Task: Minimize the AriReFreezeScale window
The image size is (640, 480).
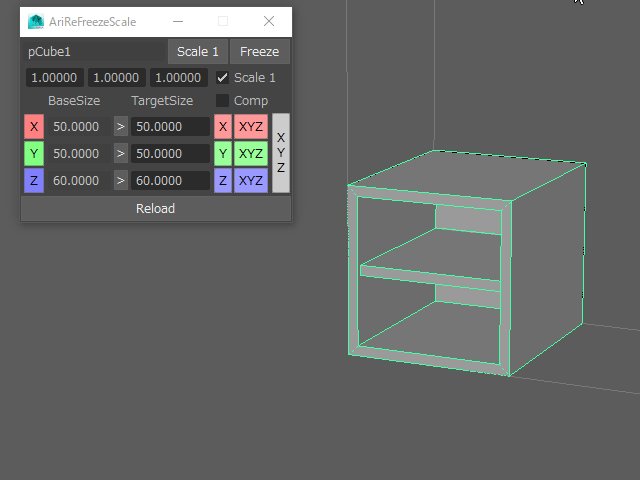Action: coord(178,21)
